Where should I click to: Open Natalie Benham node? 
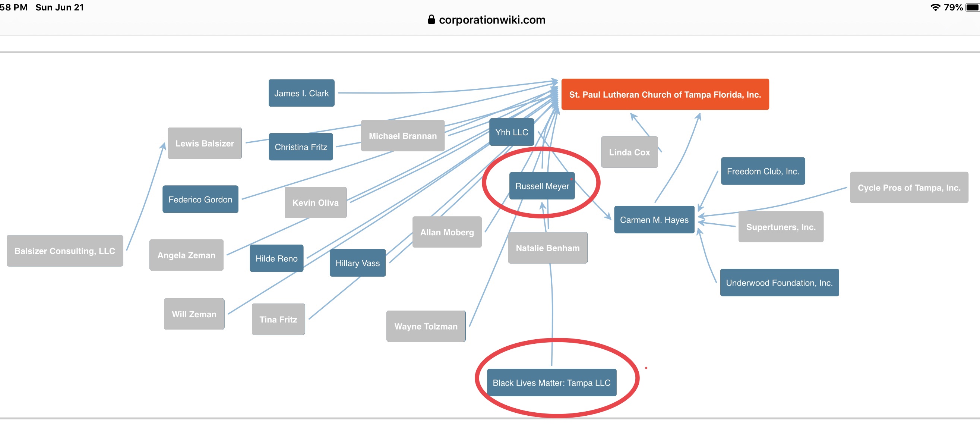coord(548,248)
